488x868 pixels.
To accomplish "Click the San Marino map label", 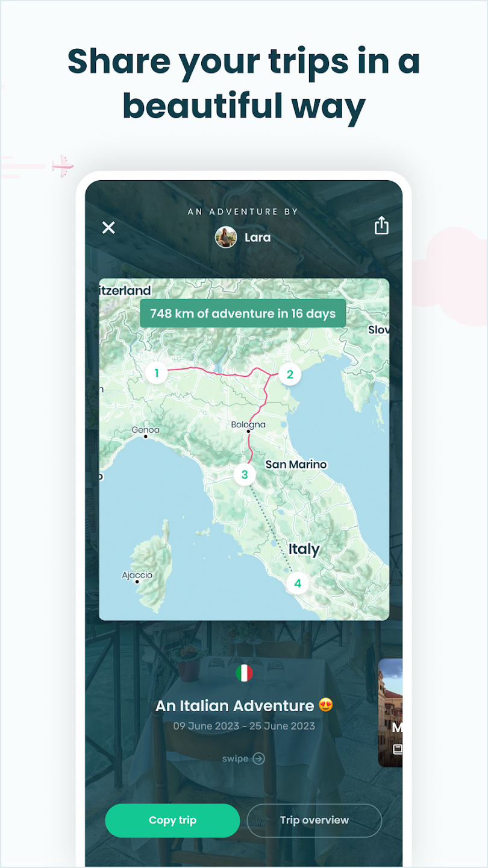I will tap(296, 464).
